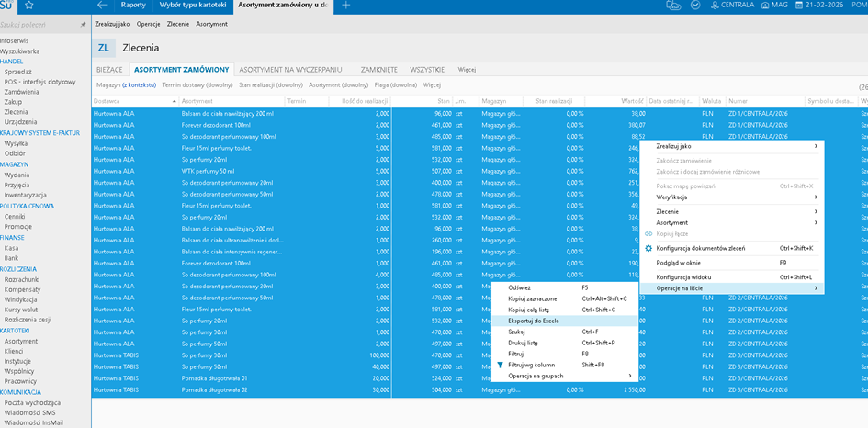The height and width of the screenshot is (428, 868).
Task: Expand the Zrealizuj jako submenu
Action: click(x=815, y=146)
